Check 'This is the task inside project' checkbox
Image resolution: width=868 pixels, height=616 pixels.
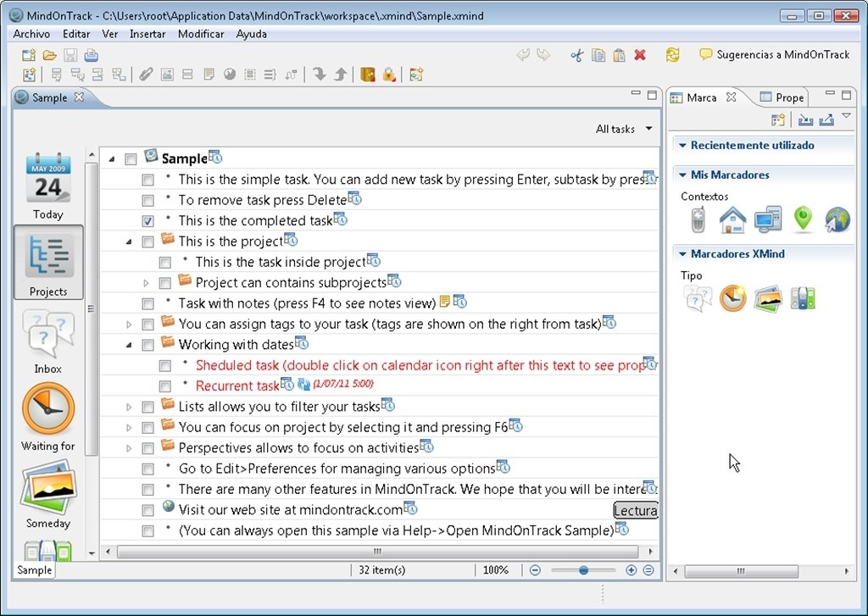165,263
